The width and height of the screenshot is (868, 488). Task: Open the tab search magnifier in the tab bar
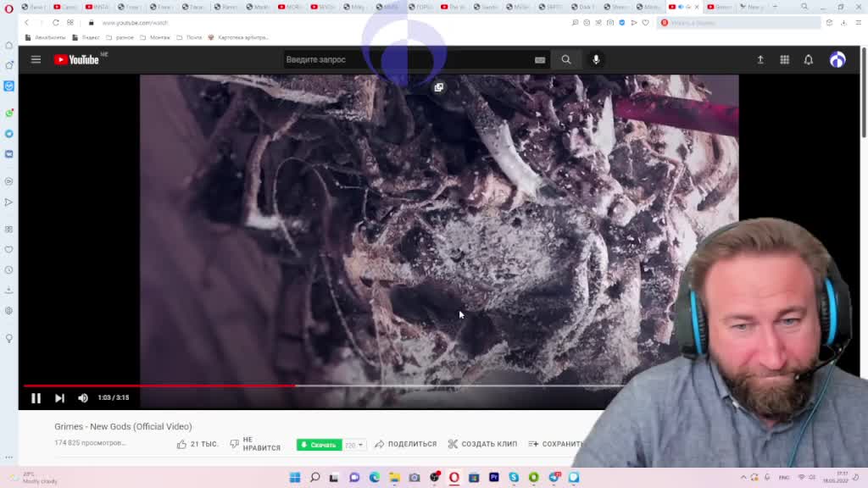[x=804, y=7]
